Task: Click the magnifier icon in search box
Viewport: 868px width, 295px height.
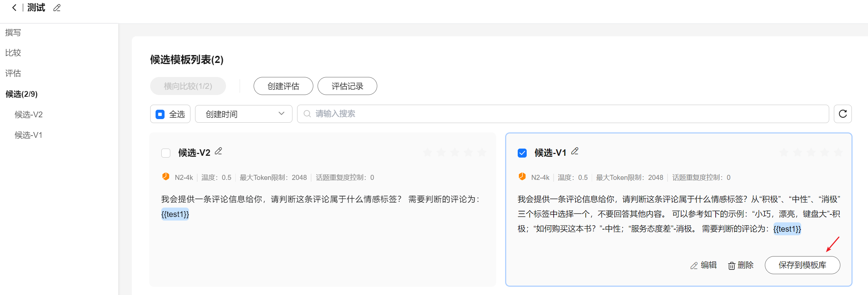Action: click(307, 114)
